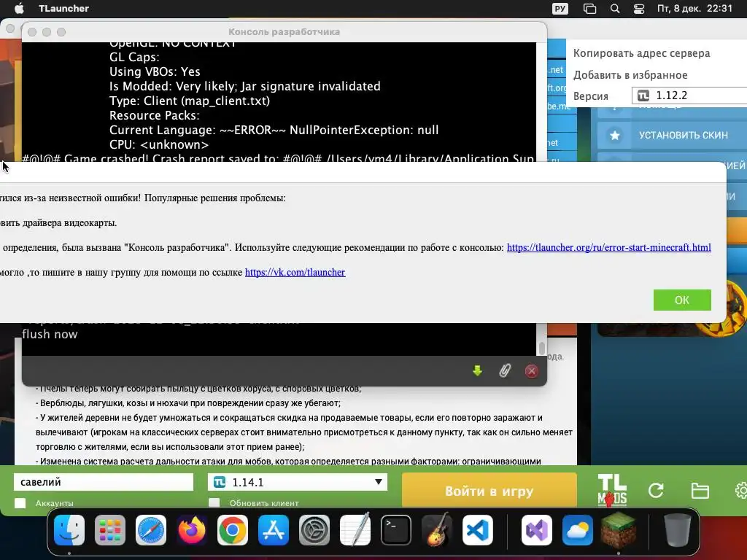This screenshot has width=747, height=560.
Task: Click the refresh icon in launcher bar
Action: [656, 490]
